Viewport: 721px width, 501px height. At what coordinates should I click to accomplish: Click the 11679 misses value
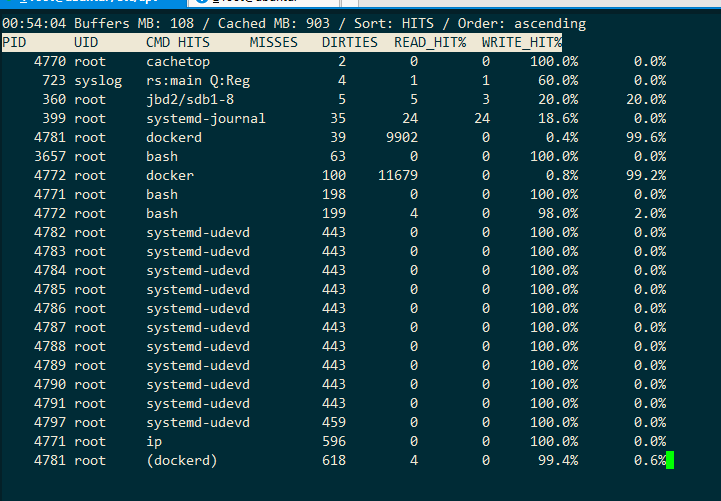point(398,176)
